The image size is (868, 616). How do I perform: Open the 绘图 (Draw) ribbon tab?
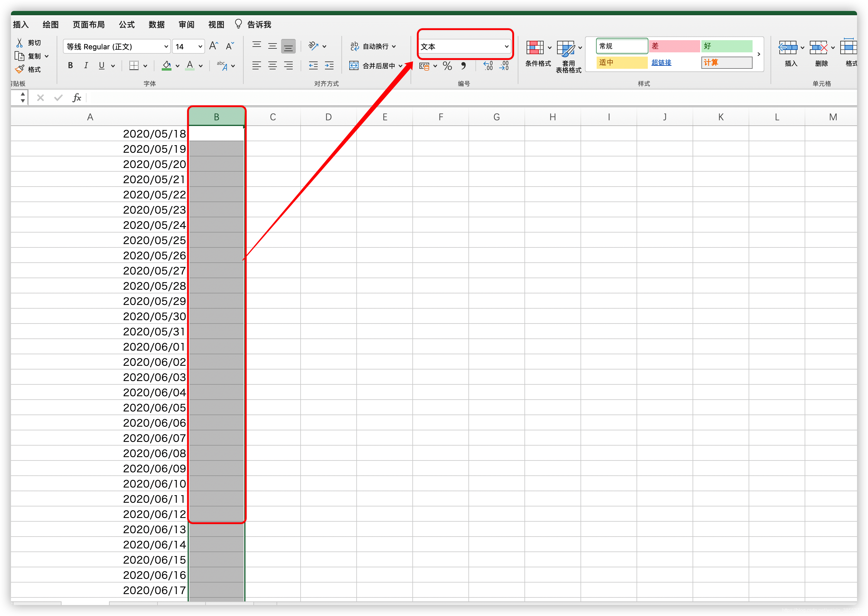(51, 25)
